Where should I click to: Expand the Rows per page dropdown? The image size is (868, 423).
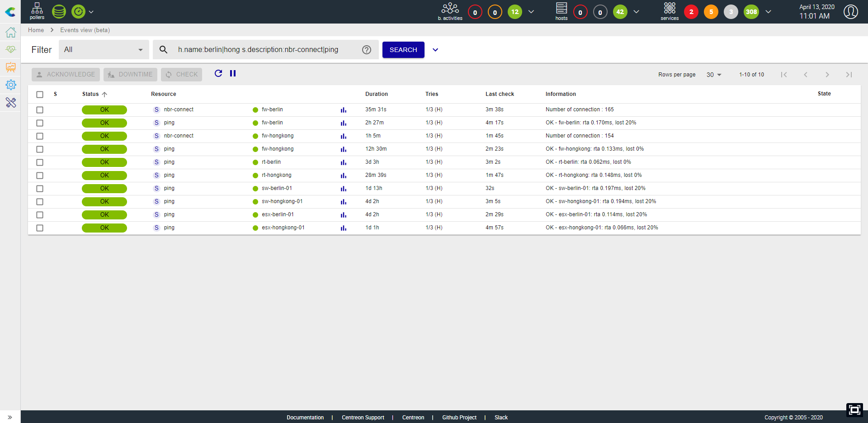pyautogui.click(x=714, y=75)
